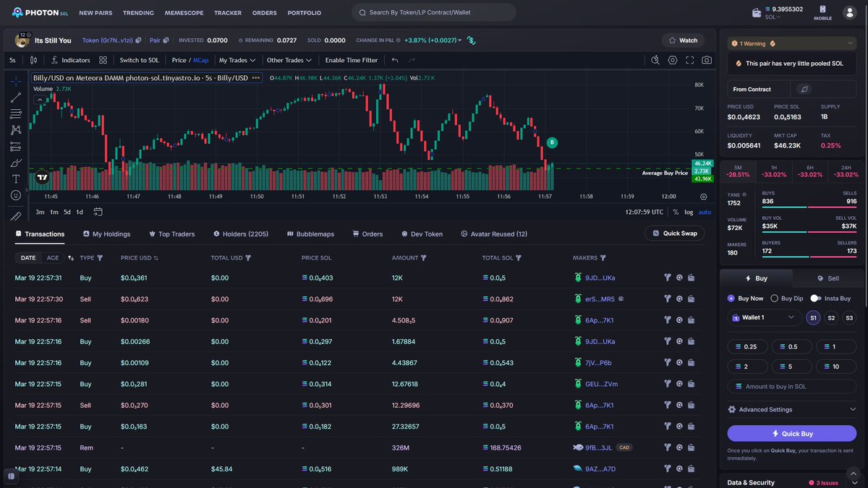The height and width of the screenshot is (488, 868).
Task: Select the pattern drawing tool
Action: coord(16,130)
